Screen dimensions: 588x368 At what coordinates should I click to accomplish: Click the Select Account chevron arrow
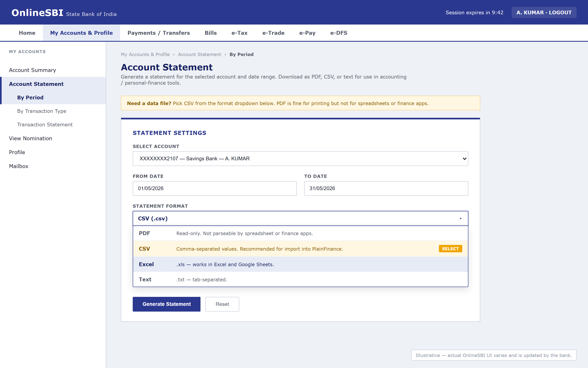pyautogui.click(x=464, y=159)
